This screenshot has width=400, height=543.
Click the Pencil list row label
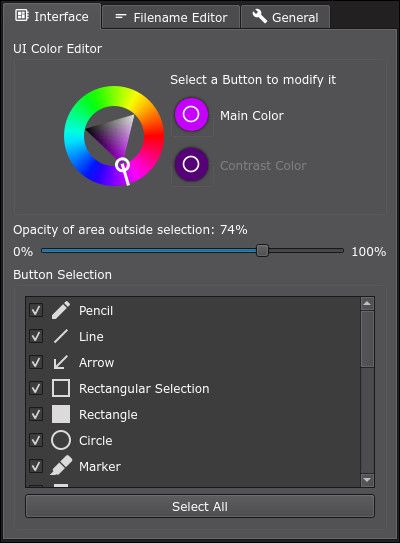pos(96,311)
